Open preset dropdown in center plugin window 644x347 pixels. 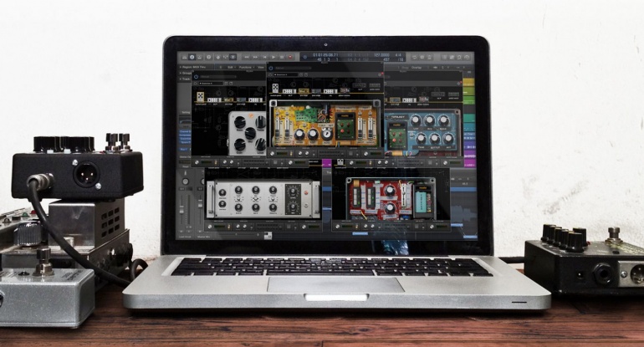tap(285, 74)
